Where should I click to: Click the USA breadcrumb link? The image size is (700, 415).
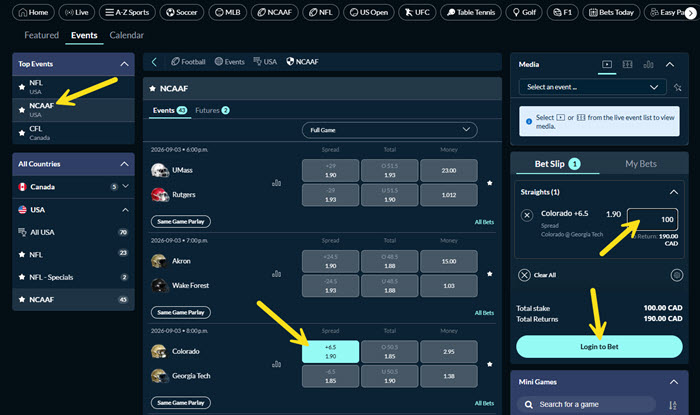click(265, 62)
